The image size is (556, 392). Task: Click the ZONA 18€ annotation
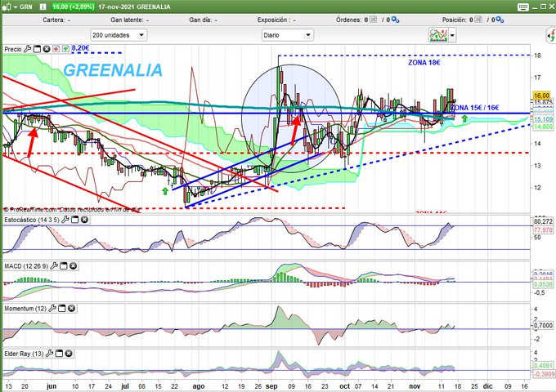point(424,63)
